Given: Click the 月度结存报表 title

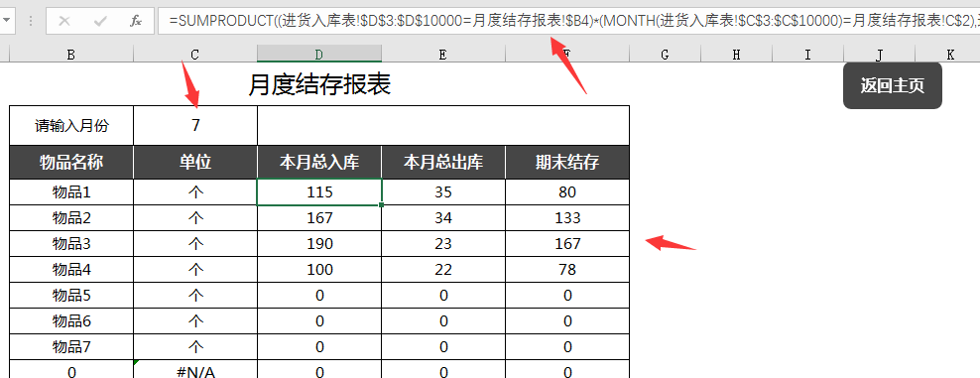Looking at the screenshot, I should [x=319, y=85].
